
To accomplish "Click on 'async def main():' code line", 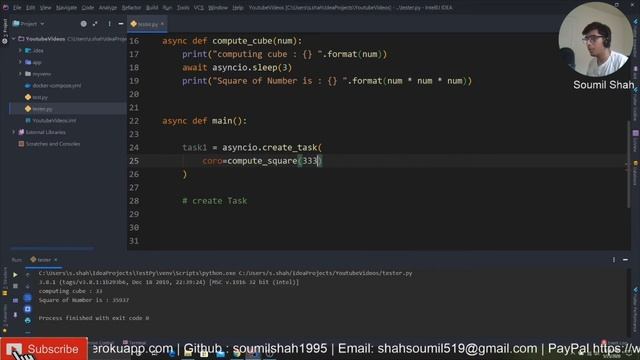I will pos(204,121).
